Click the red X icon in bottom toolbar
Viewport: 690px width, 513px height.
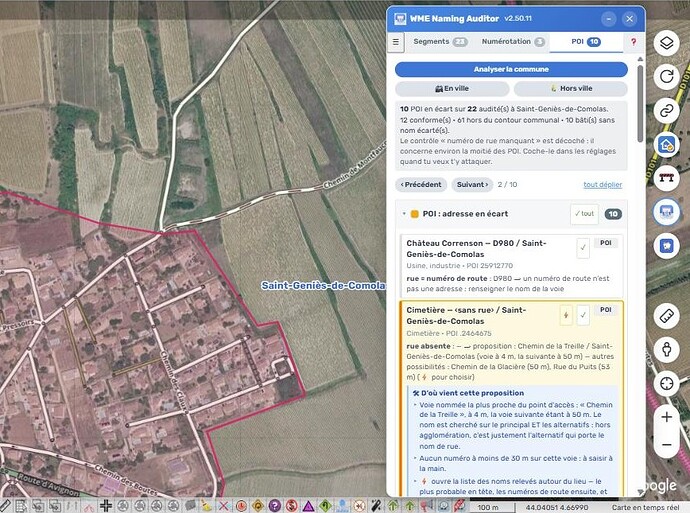[223, 506]
